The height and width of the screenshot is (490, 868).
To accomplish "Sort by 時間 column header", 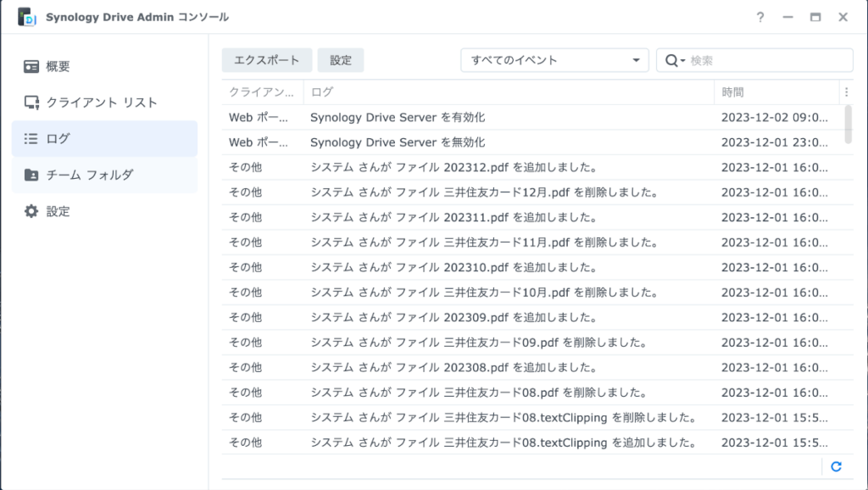I will pos(776,92).
